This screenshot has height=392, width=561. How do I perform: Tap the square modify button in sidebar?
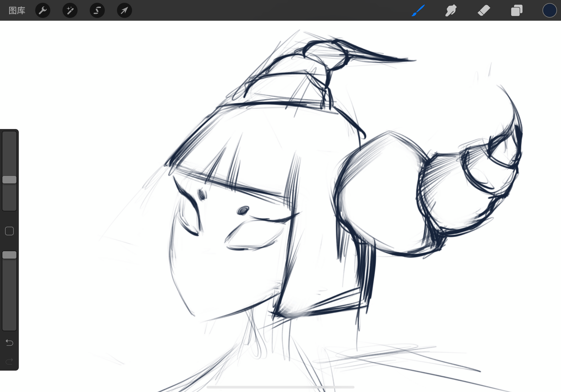point(9,231)
